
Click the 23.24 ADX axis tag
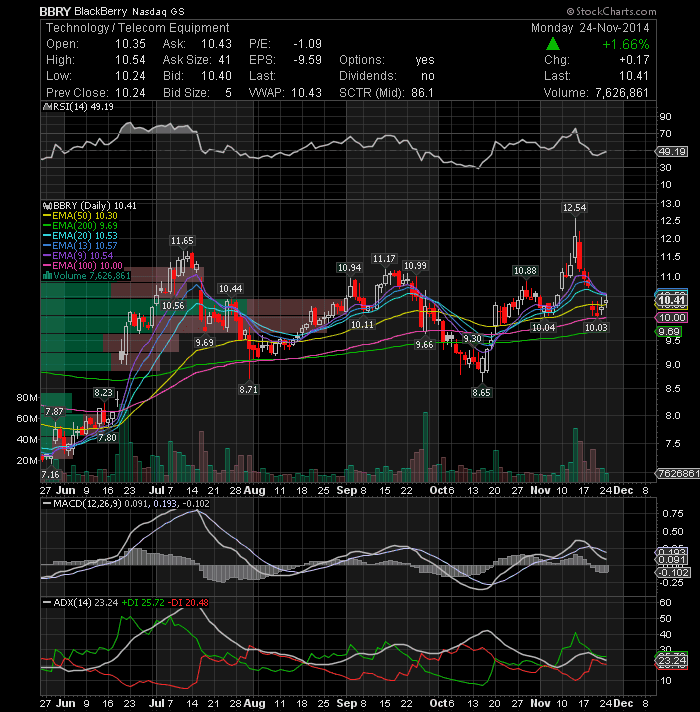coord(672,661)
